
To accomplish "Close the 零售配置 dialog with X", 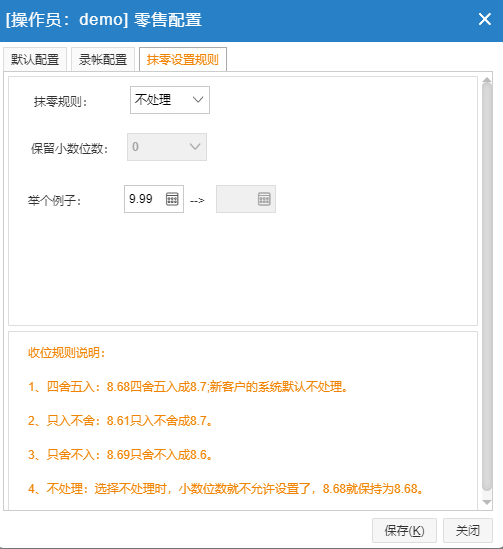I will pyautogui.click(x=485, y=19).
